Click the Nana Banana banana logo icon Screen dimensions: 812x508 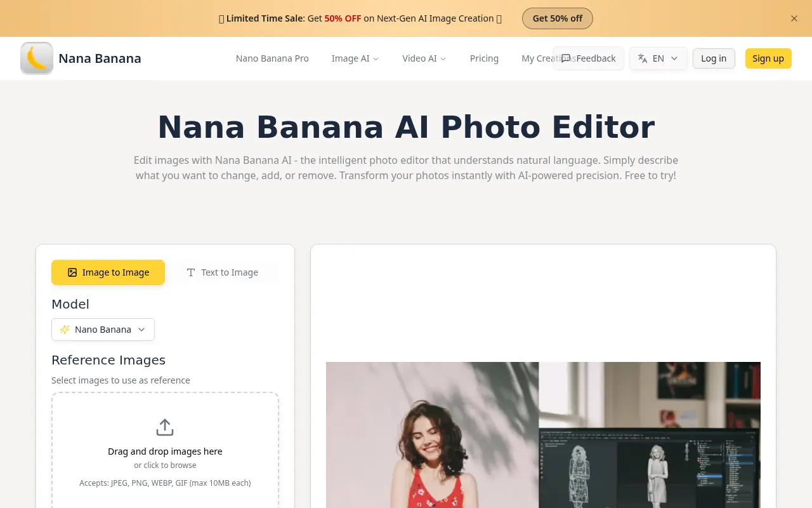point(36,58)
